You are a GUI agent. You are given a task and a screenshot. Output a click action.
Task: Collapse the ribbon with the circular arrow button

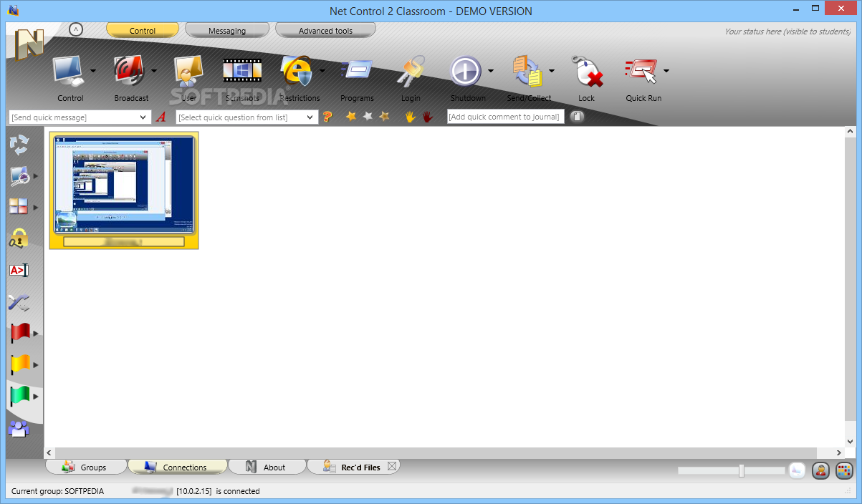click(76, 30)
